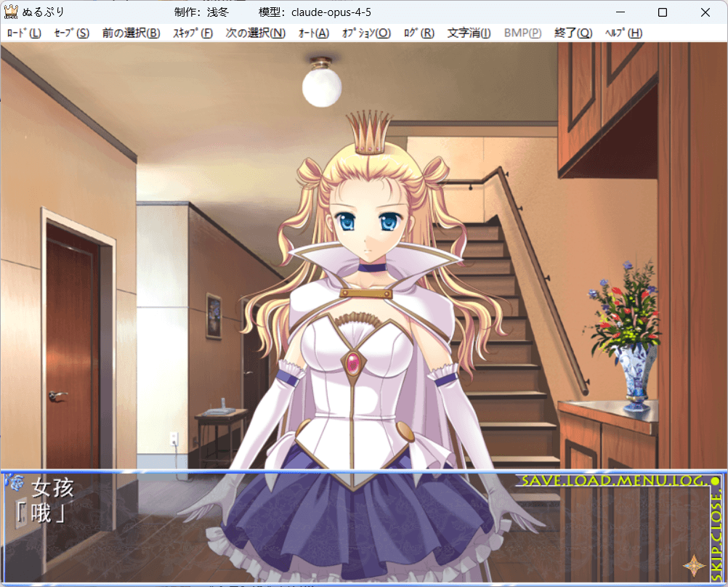The width and height of the screenshot is (728, 587).
Task: Open the ヘルプ(H) help menu
Action: click(623, 33)
